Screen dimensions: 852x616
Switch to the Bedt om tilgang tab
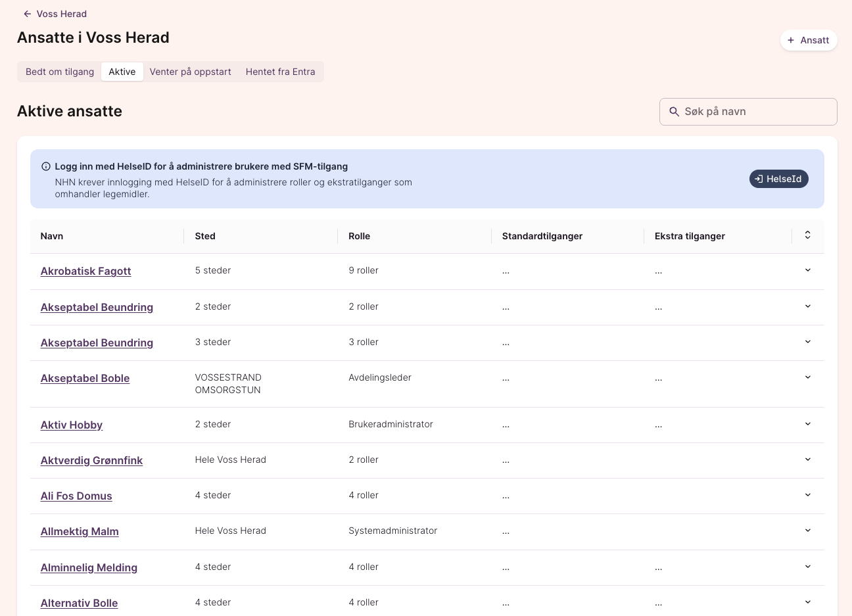click(60, 72)
